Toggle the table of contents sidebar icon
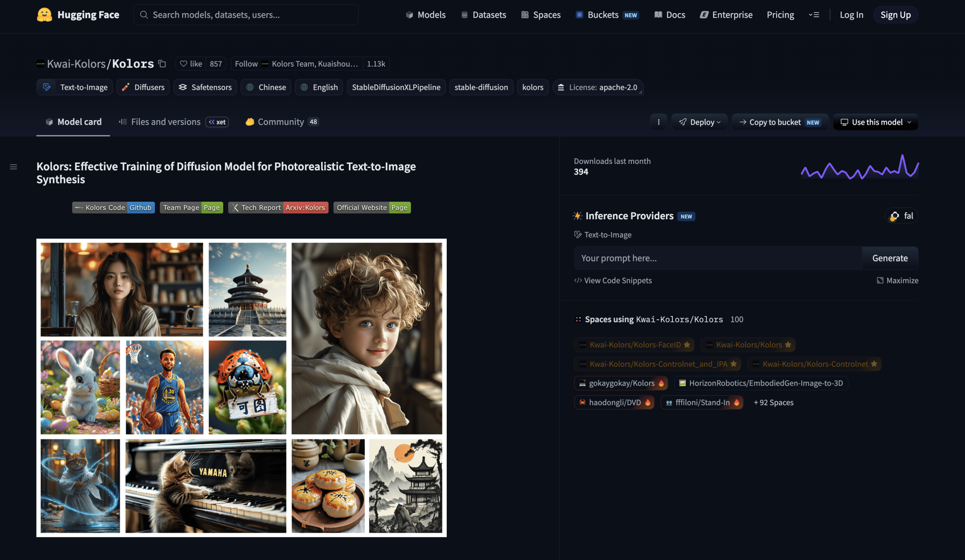Viewport: 965px width, 560px height. [14, 167]
